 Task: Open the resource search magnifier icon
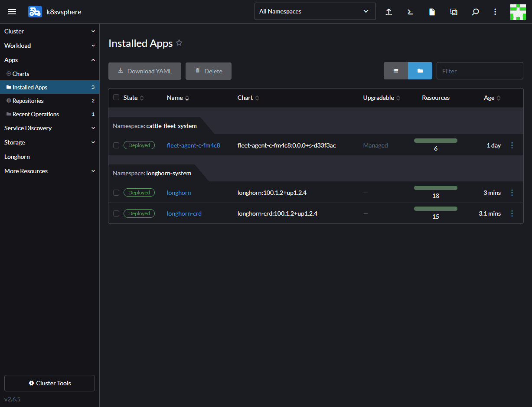pos(475,12)
